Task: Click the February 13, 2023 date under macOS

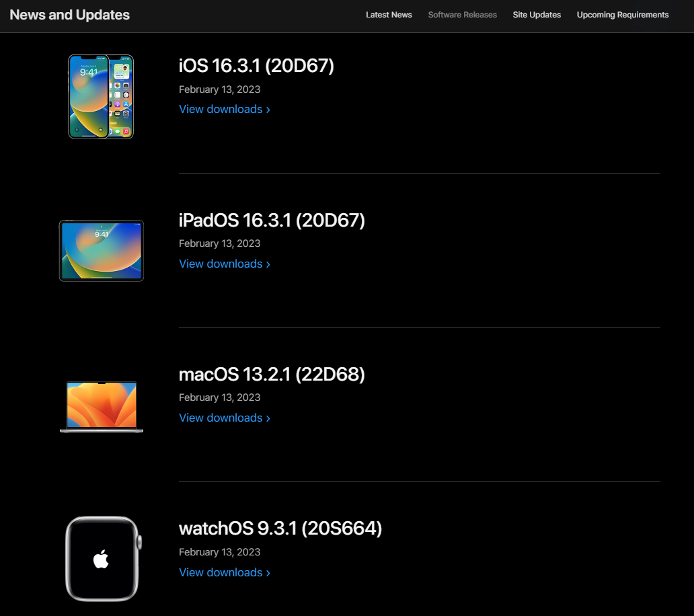Action: [219, 397]
